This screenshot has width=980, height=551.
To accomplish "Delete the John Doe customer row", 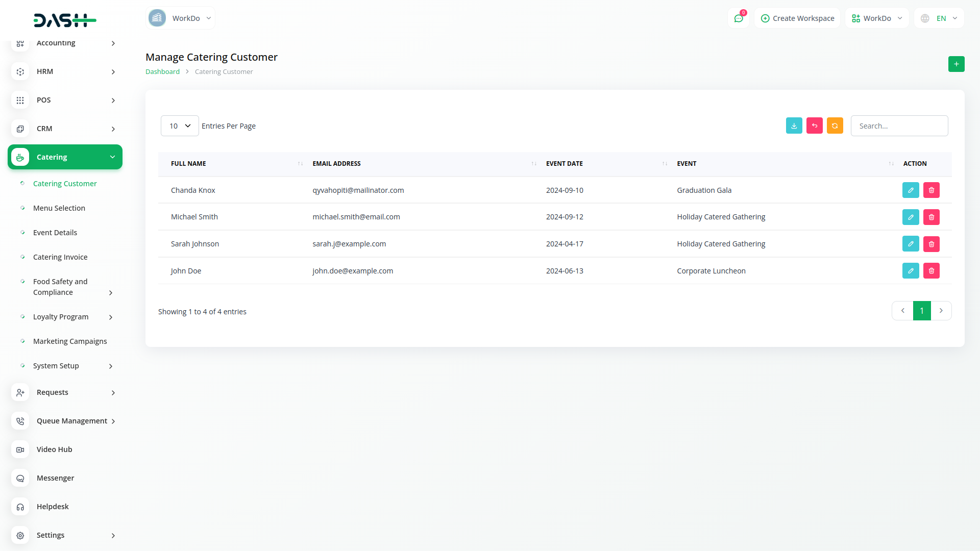I will [x=931, y=271].
